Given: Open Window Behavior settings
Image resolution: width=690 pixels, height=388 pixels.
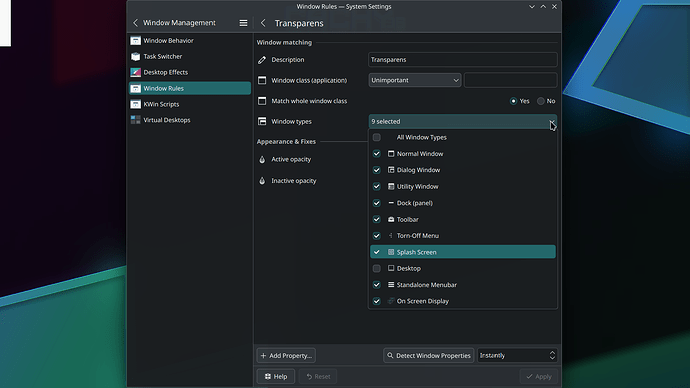Looking at the screenshot, I should tap(190, 40).
